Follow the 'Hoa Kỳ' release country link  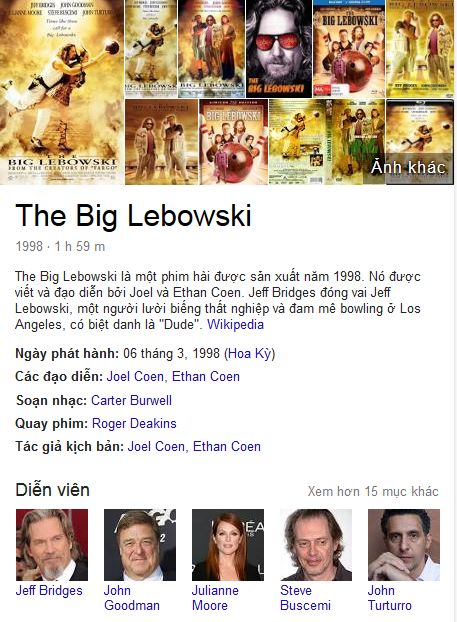(250, 353)
